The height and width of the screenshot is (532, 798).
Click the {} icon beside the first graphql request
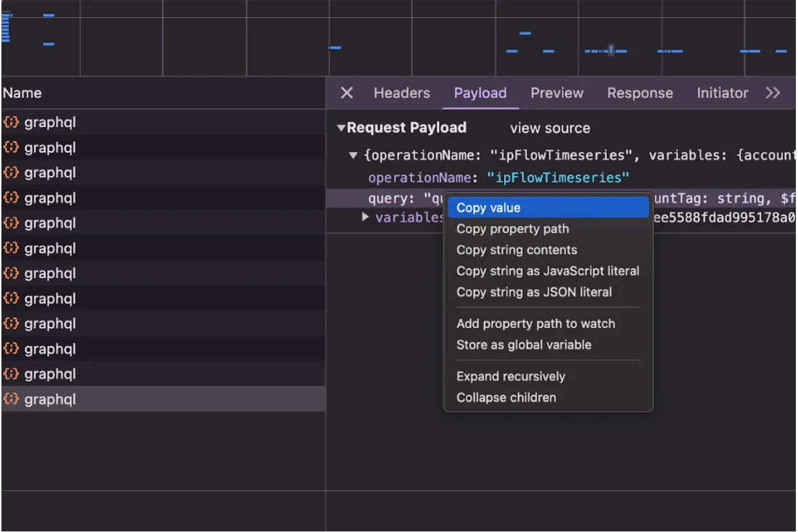11,121
